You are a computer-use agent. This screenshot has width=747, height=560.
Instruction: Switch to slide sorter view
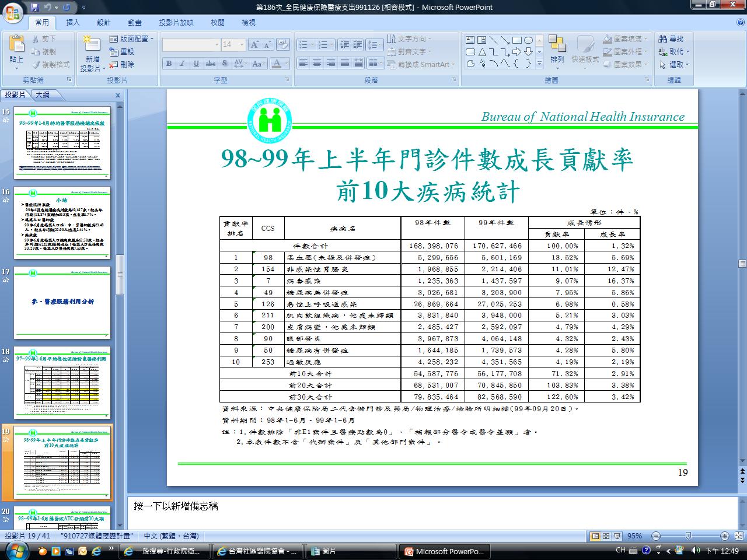[606, 536]
